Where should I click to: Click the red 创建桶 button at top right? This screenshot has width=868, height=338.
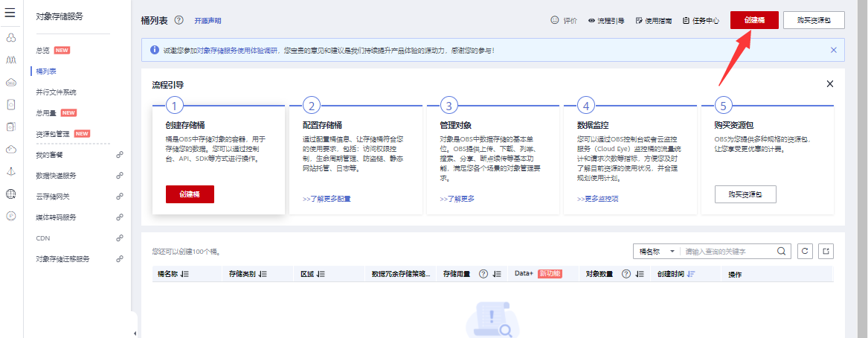754,20
